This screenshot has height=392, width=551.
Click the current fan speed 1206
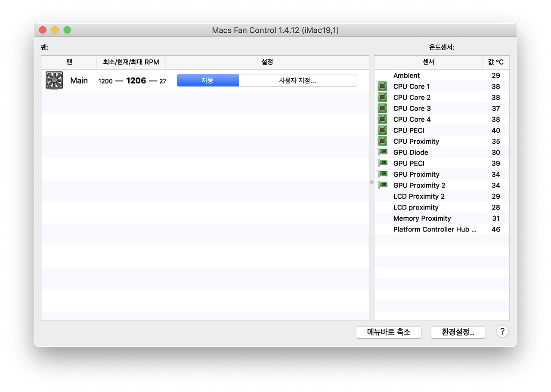(x=136, y=80)
